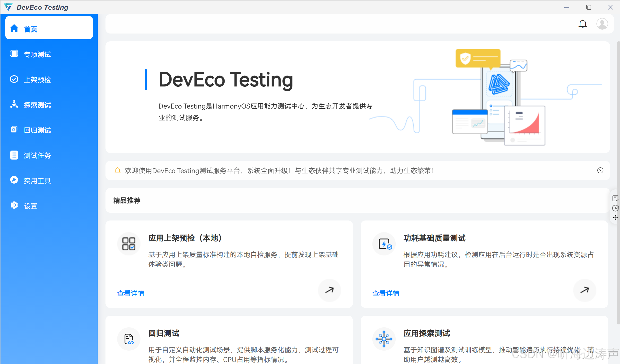Click the hero banner phone illustration
620x364 pixels.
pos(498,97)
